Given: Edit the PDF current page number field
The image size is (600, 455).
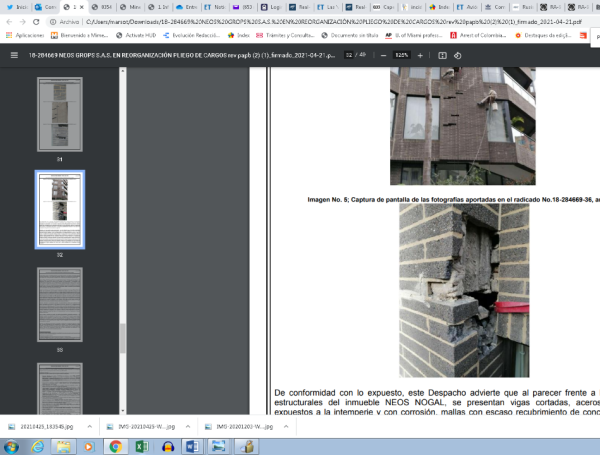Looking at the screenshot, I should [349, 55].
